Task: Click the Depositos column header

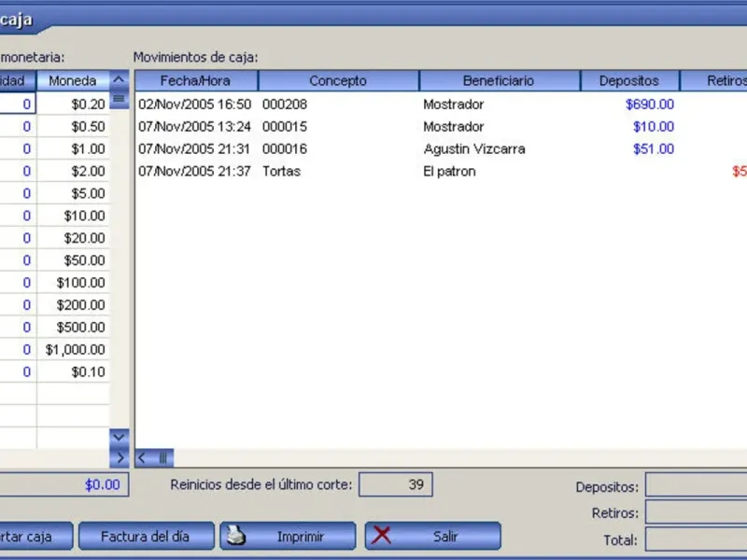Action: tap(629, 81)
